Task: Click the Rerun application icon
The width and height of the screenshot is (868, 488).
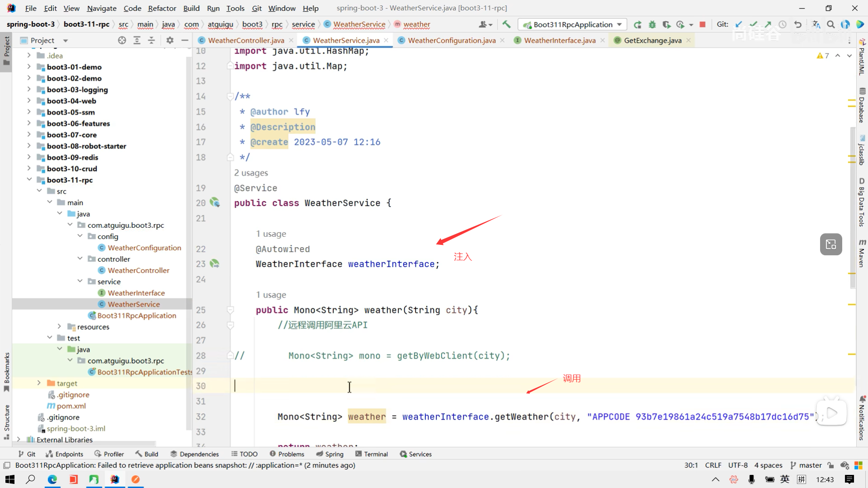Action: (x=637, y=24)
